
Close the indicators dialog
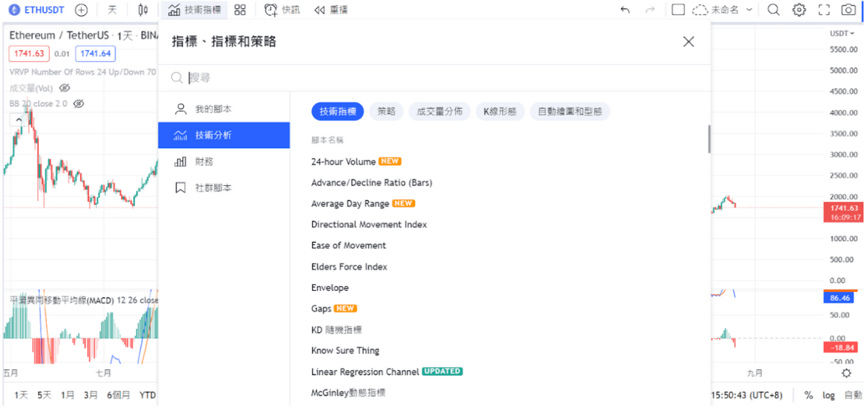point(688,42)
